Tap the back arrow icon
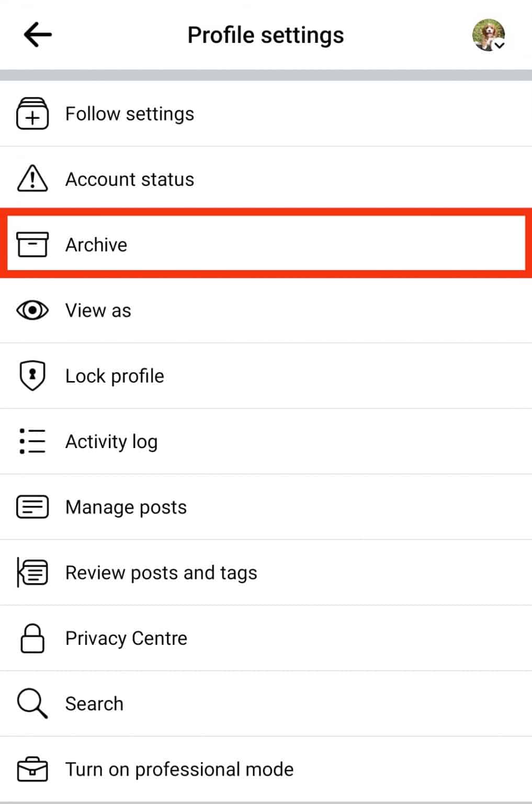Viewport: 532px width, 804px height. click(38, 35)
